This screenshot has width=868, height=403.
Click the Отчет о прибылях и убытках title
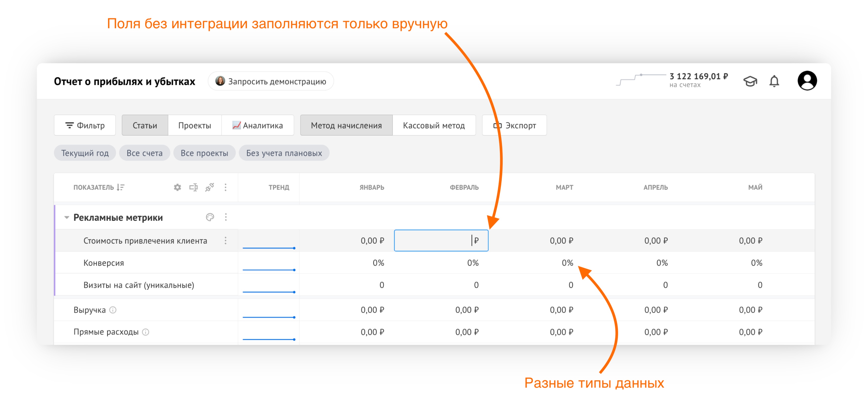coord(124,81)
